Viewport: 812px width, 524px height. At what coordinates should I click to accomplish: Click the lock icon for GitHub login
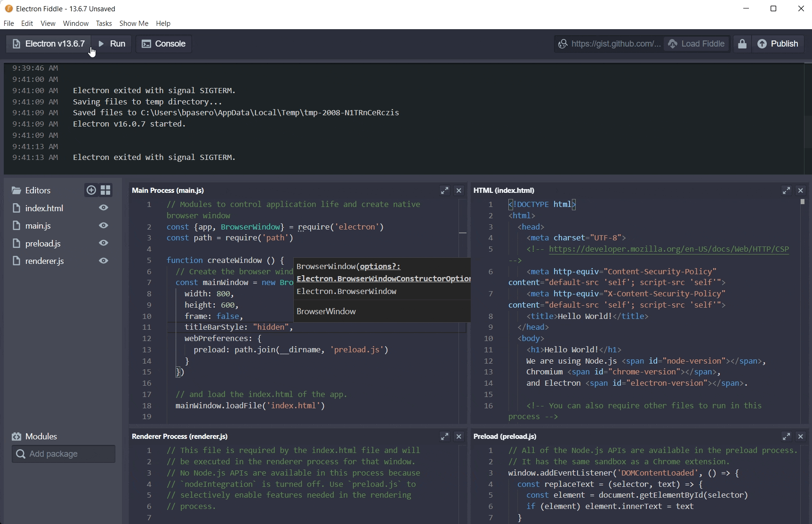(742, 44)
